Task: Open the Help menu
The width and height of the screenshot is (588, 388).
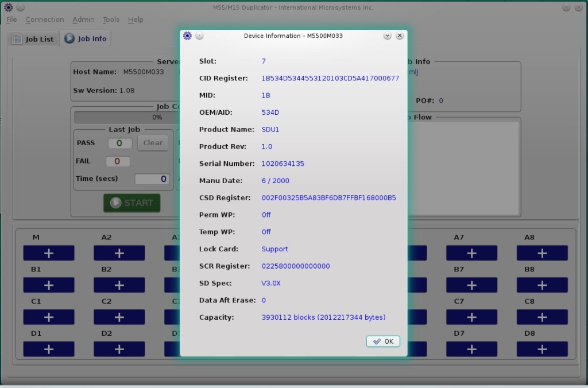Action: click(136, 20)
